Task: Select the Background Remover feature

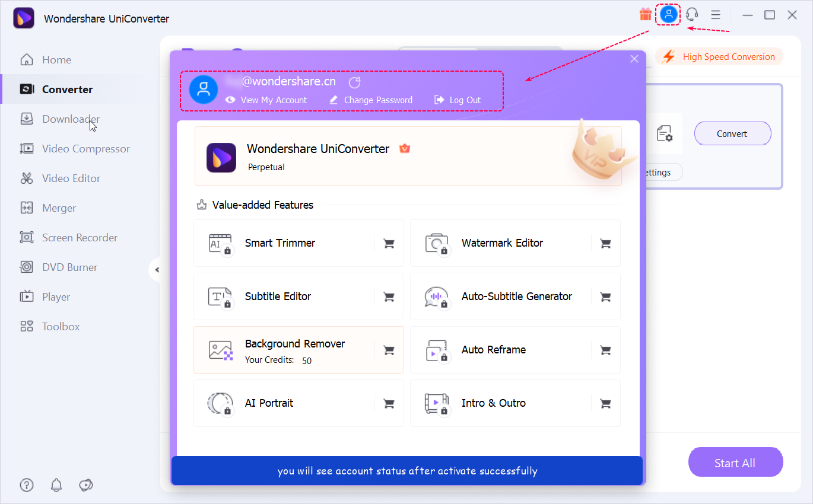Action: pyautogui.click(x=298, y=350)
